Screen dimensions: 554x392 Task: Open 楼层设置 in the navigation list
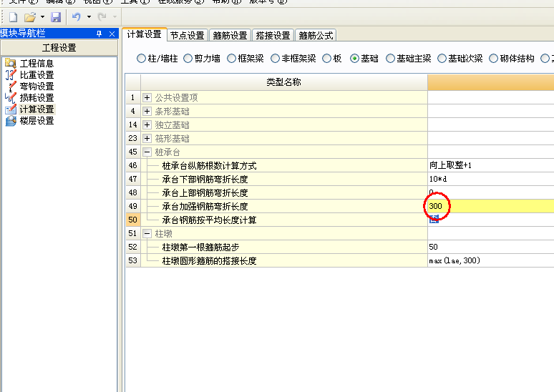37,121
